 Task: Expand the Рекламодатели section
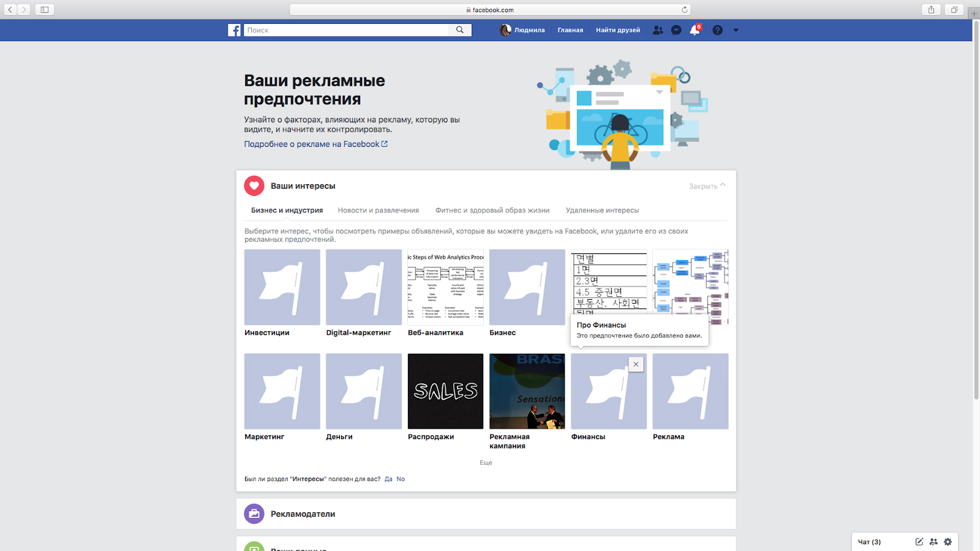coord(486,514)
